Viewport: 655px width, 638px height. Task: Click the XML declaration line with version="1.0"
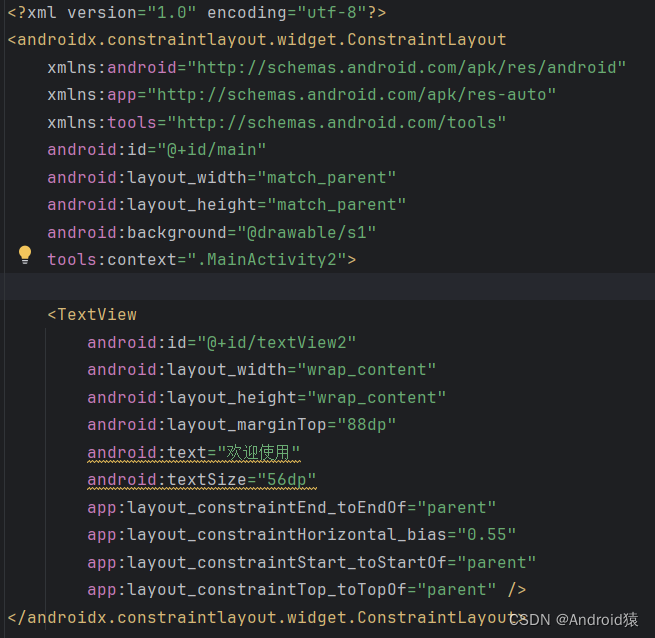197,13
